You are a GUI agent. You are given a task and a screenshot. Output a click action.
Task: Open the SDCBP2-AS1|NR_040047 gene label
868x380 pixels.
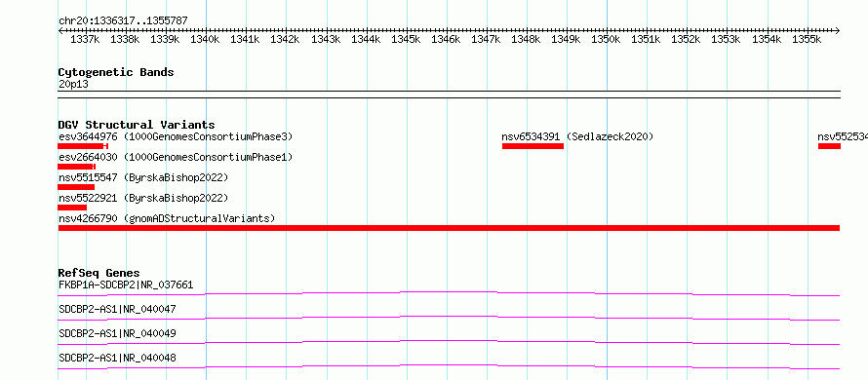tap(117, 309)
